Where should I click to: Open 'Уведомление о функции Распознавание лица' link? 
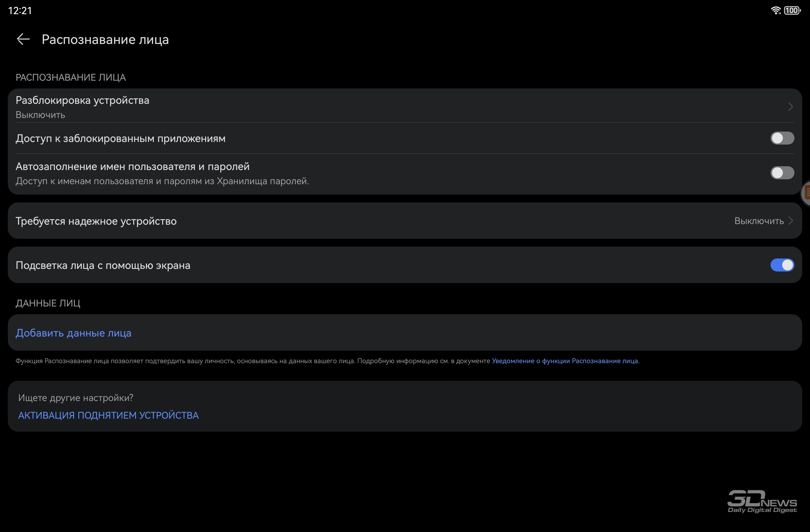coord(565,361)
